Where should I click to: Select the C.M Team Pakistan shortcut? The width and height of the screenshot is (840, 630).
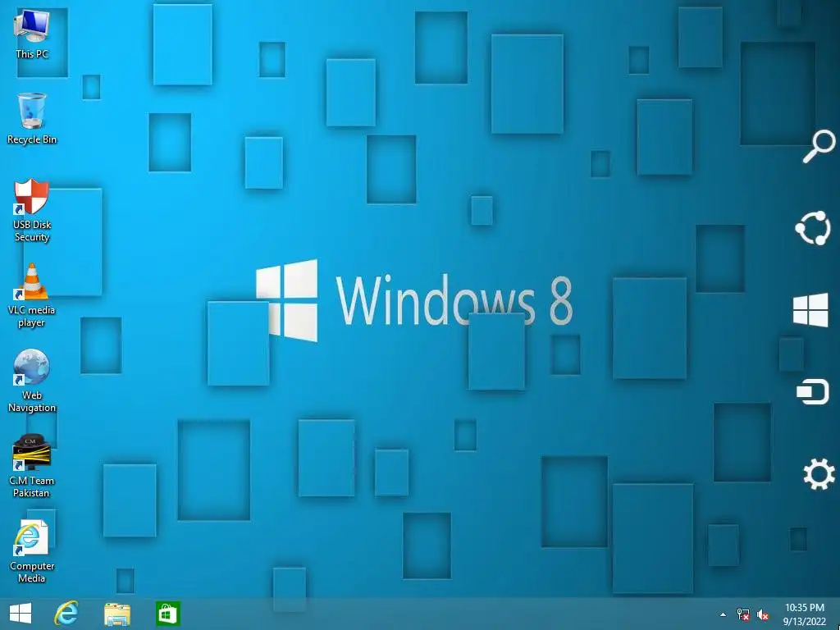click(x=32, y=467)
